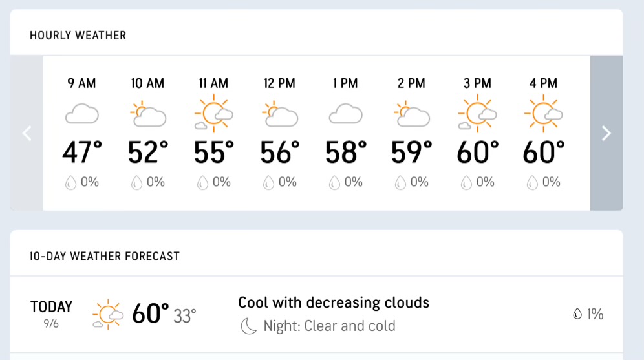Click the Today forecast sun icon

pyautogui.click(x=108, y=315)
